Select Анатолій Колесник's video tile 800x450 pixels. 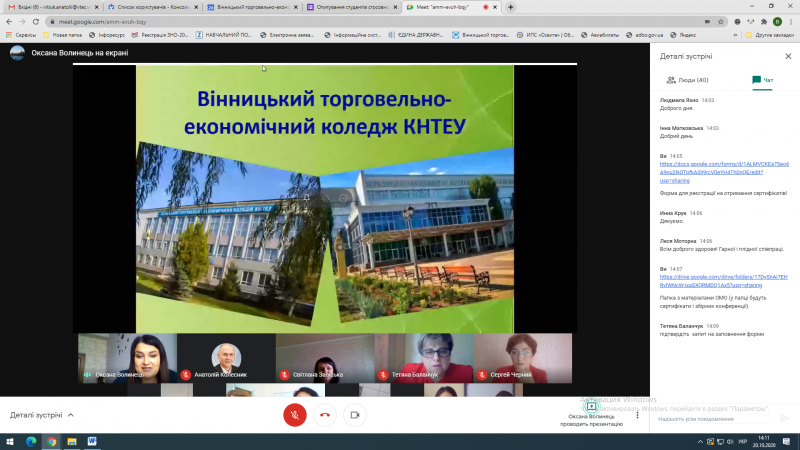coord(226,358)
